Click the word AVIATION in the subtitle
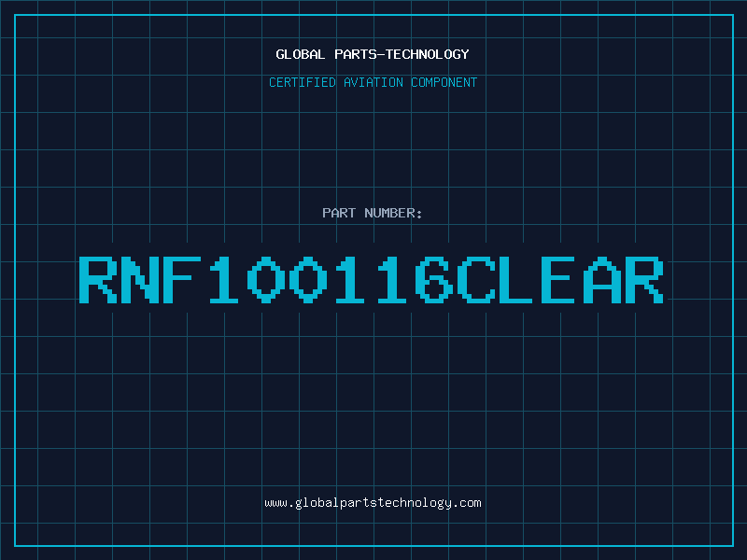747x560 pixels. pyautogui.click(x=373, y=83)
